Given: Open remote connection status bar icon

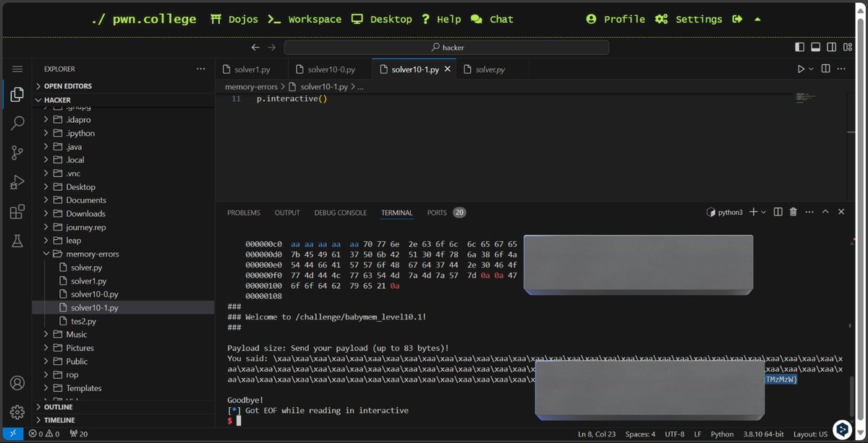Looking at the screenshot, I should tap(12, 434).
